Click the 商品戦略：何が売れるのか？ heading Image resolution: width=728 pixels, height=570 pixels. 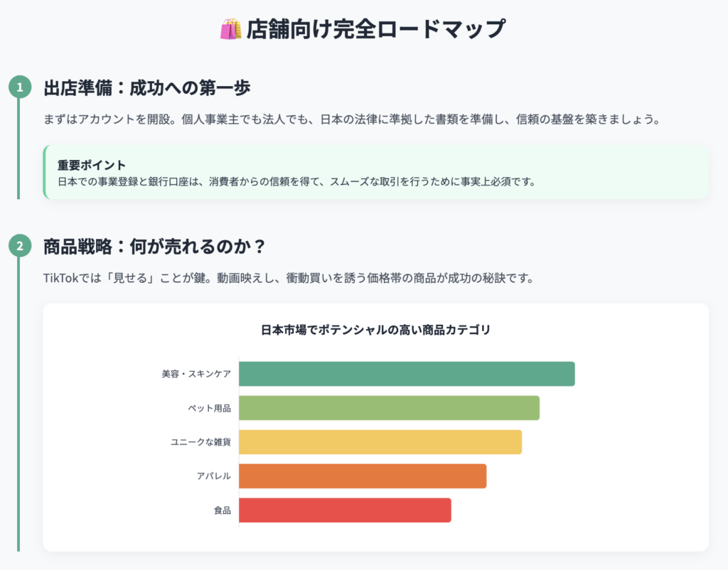155,247
